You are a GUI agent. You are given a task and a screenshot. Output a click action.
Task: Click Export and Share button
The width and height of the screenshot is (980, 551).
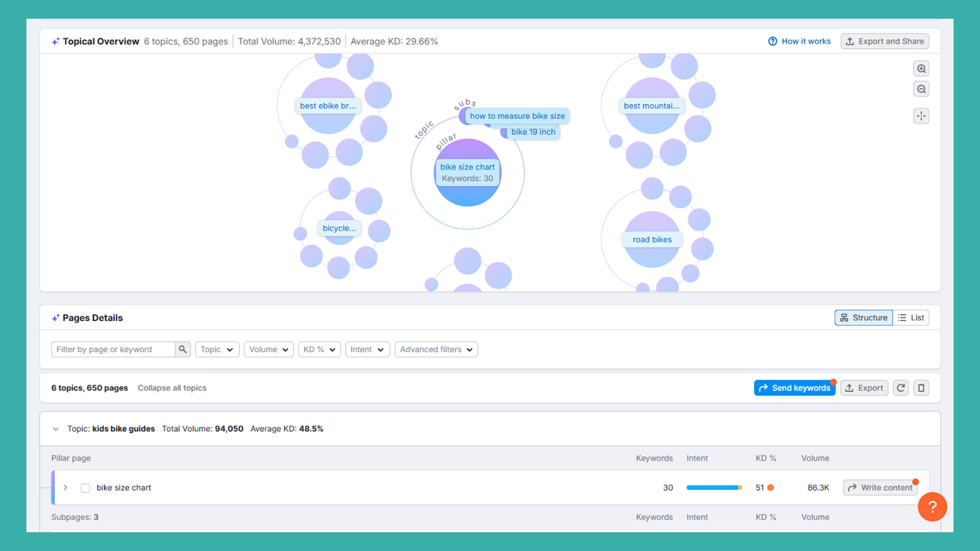click(x=884, y=41)
